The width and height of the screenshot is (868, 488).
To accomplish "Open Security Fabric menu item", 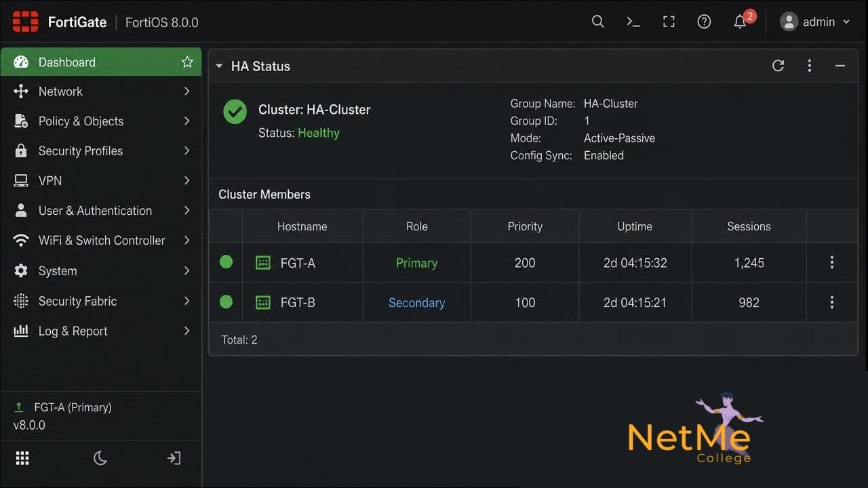I will tap(101, 301).
